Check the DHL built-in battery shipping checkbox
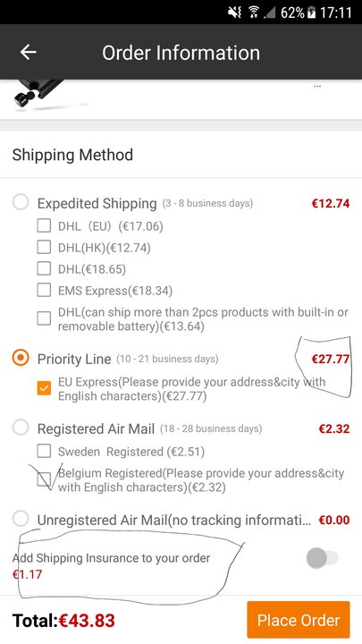362x644 pixels. pos(44,318)
